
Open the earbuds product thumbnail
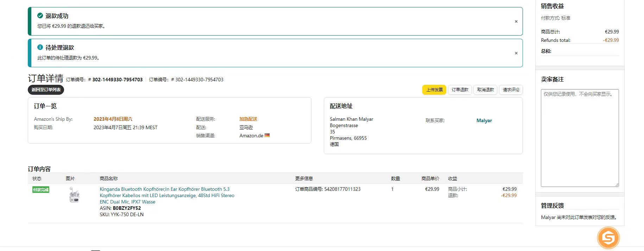tap(74, 195)
